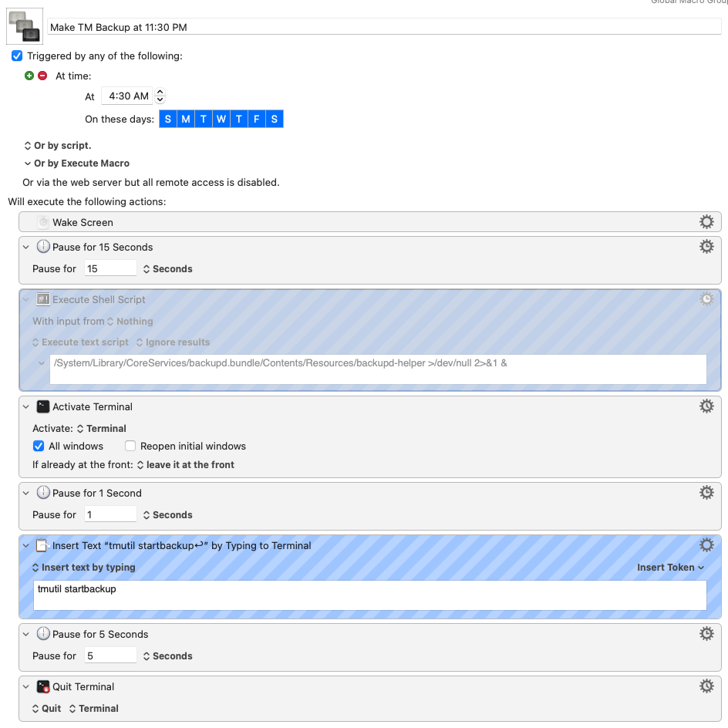Open leave it at the front popup
The width and height of the screenshot is (728, 728).
point(185,465)
